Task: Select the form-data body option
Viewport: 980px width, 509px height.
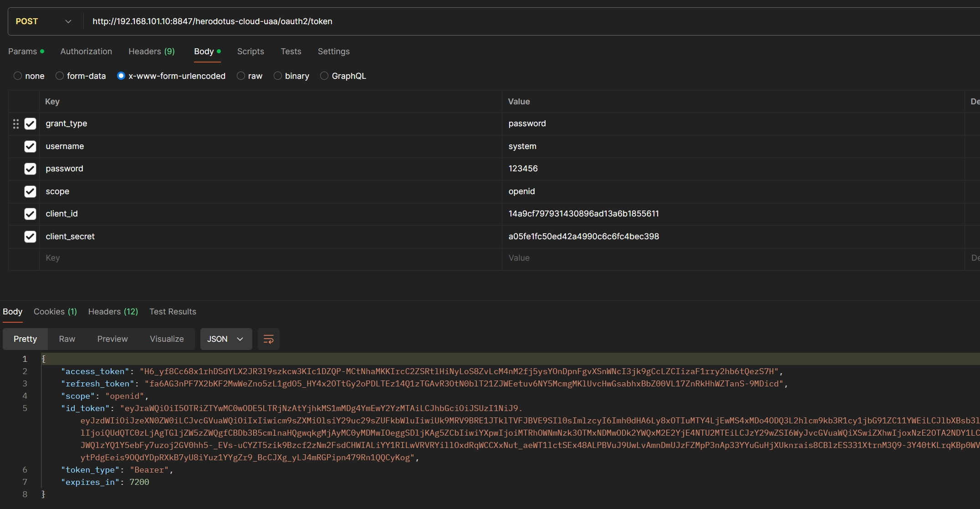Action: (x=60, y=76)
